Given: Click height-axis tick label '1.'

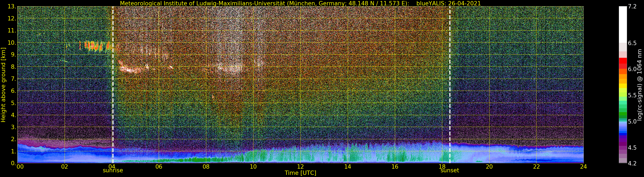Looking at the screenshot, I should tap(14, 151).
